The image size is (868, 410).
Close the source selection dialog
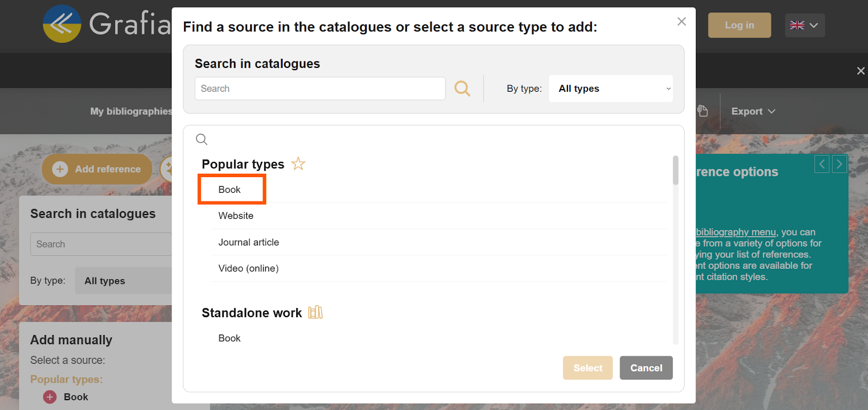coord(681,22)
